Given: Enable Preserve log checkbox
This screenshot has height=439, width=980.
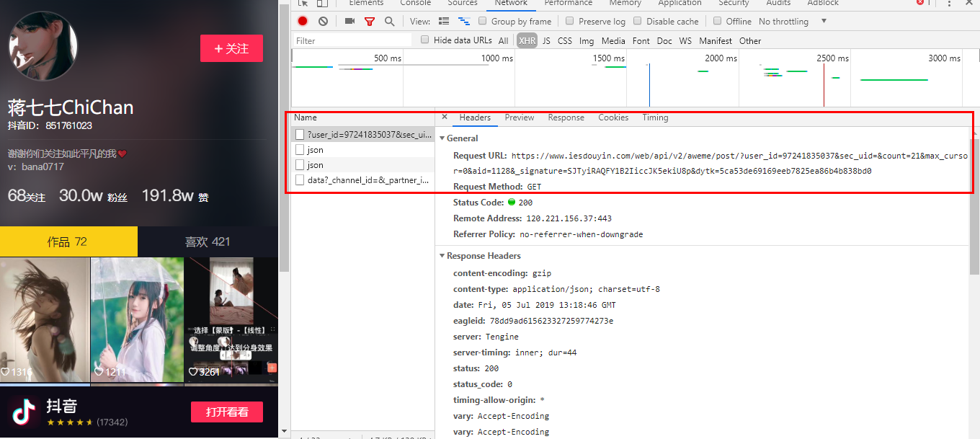Looking at the screenshot, I should point(570,21).
